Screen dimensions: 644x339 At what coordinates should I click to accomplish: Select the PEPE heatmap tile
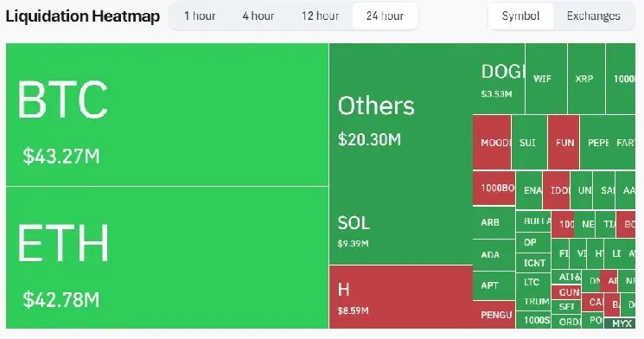[596, 143]
